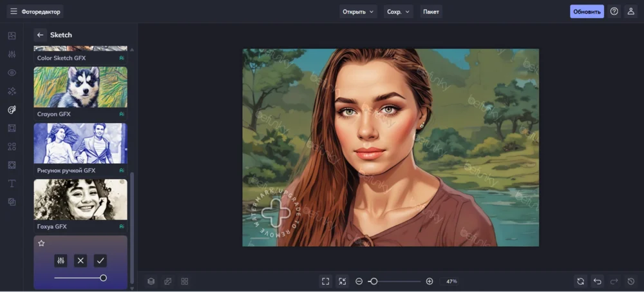Cancel the applied effect with X
The image size is (644, 292).
pyautogui.click(x=80, y=260)
